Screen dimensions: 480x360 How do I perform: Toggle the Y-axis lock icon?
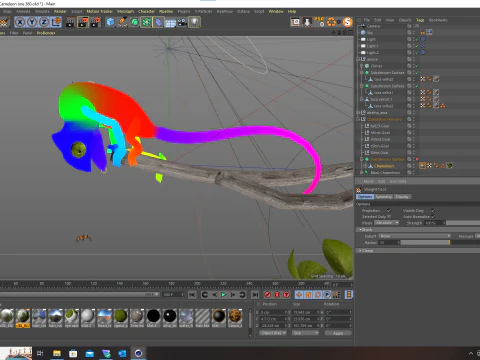point(32,22)
